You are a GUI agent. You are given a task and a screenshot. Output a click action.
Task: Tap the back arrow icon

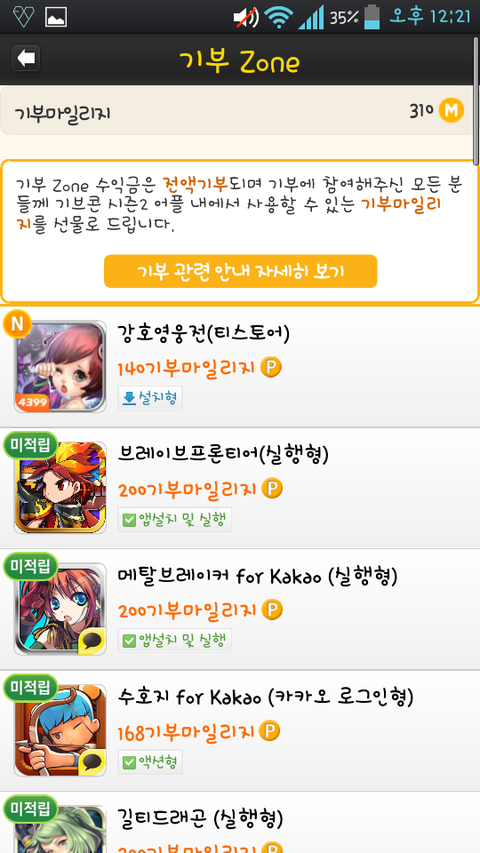(x=26, y=58)
